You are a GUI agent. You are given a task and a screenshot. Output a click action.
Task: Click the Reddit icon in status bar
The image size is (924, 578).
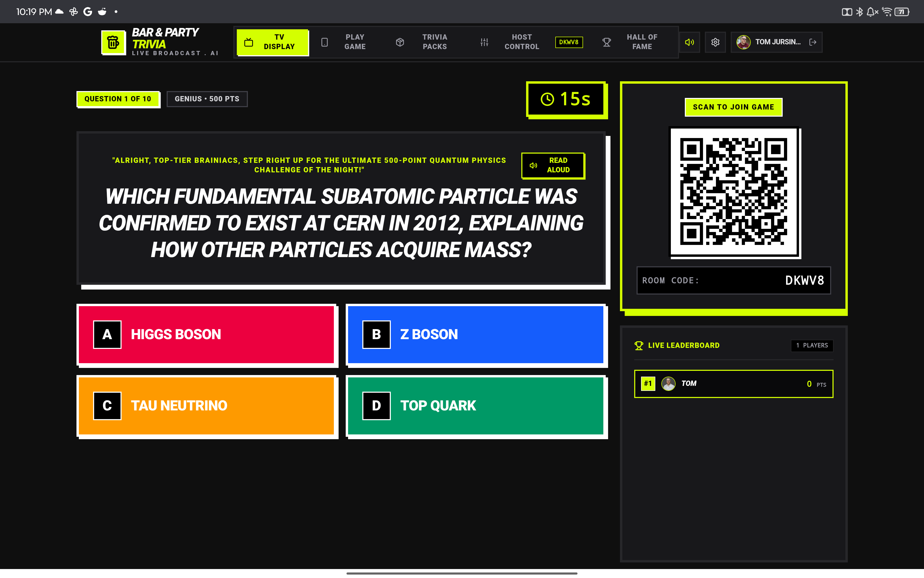point(102,12)
